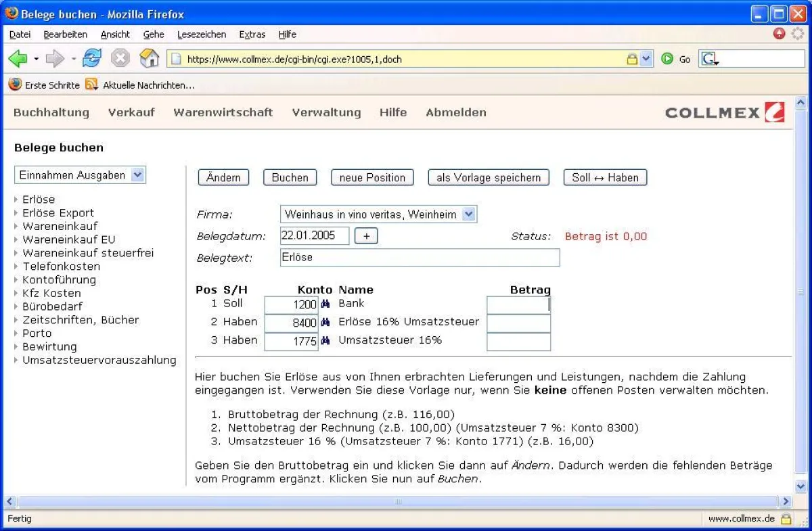
Task: Open the Einnahmen Ausgaben dropdown
Action: [x=139, y=175]
